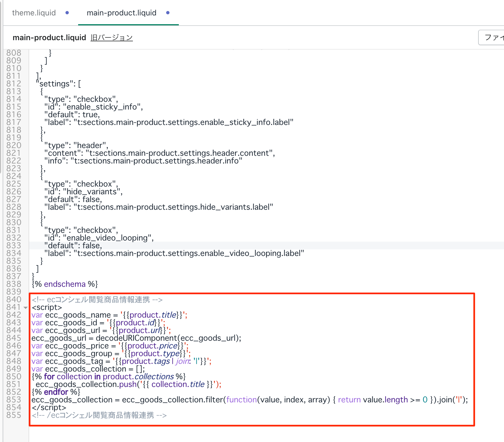
Task: Click the ecc_goods_collection.filter line
Action: (x=250, y=399)
